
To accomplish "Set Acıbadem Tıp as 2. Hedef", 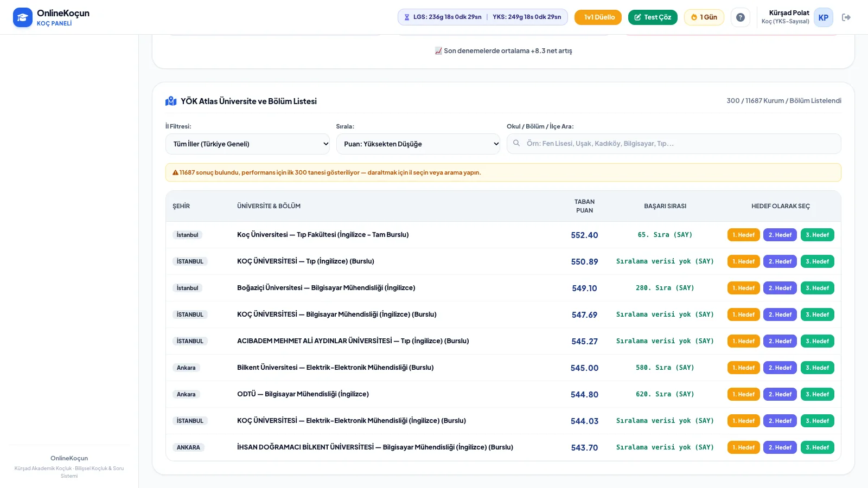I will (x=780, y=341).
